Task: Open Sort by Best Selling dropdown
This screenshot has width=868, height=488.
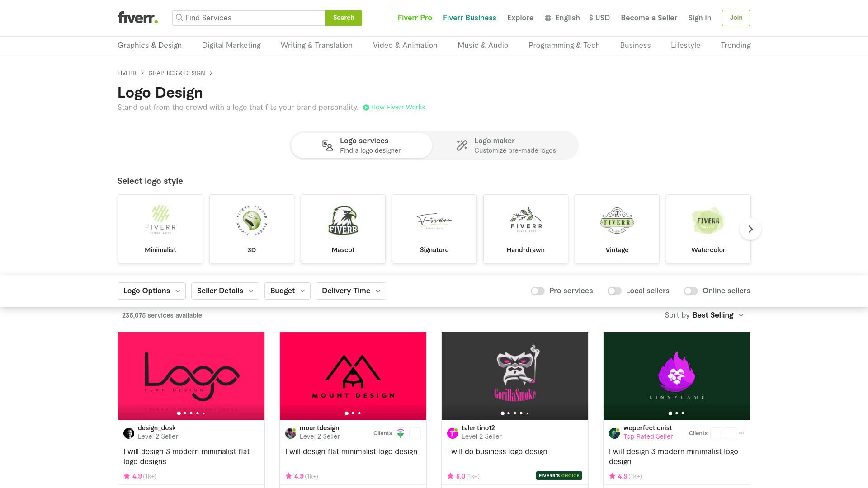Action: (x=704, y=315)
